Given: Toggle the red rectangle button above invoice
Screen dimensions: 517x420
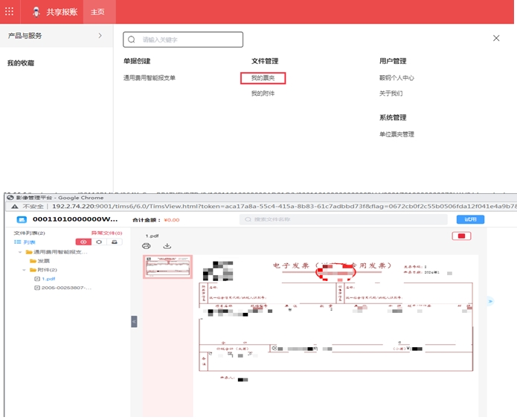Looking at the screenshot, I should point(461,236).
